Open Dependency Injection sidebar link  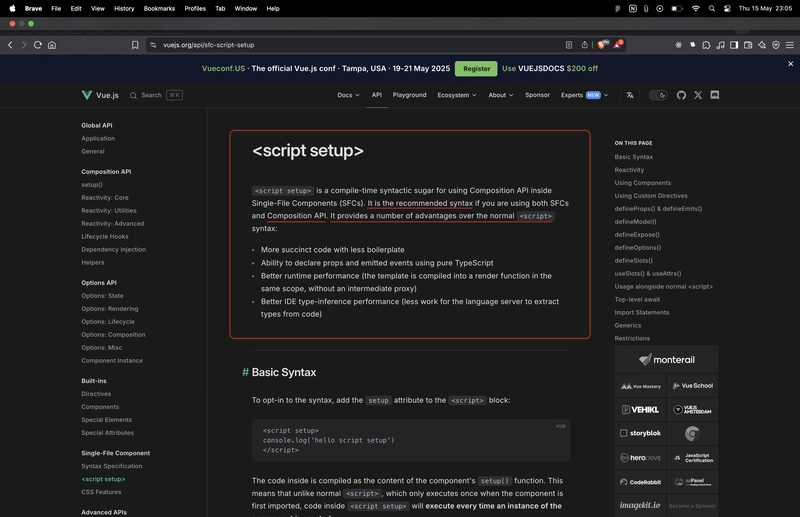tap(113, 250)
